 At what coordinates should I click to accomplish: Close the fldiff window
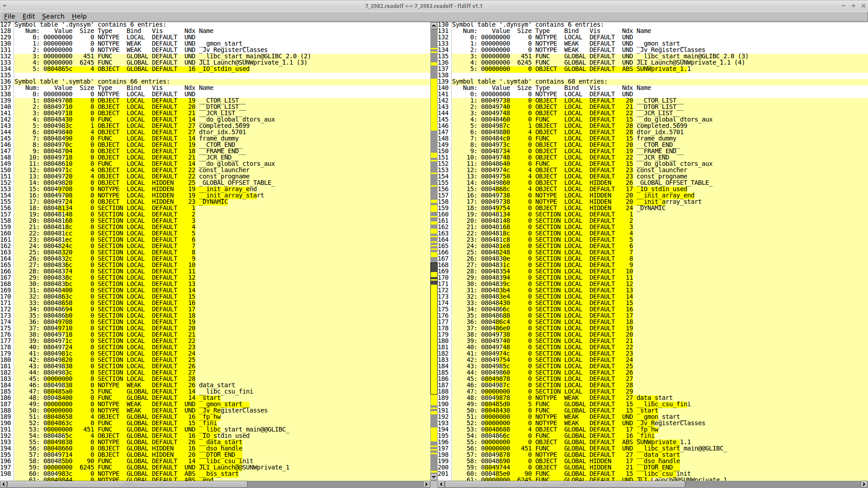863,6
